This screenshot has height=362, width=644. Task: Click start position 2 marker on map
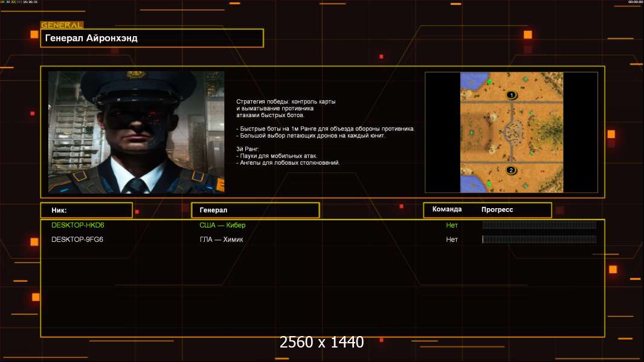511,170
